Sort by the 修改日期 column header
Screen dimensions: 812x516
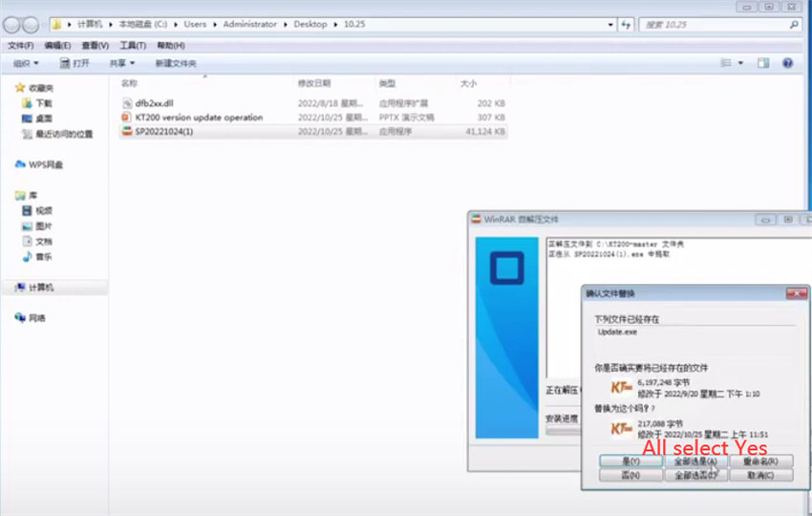(x=313, y=83)
